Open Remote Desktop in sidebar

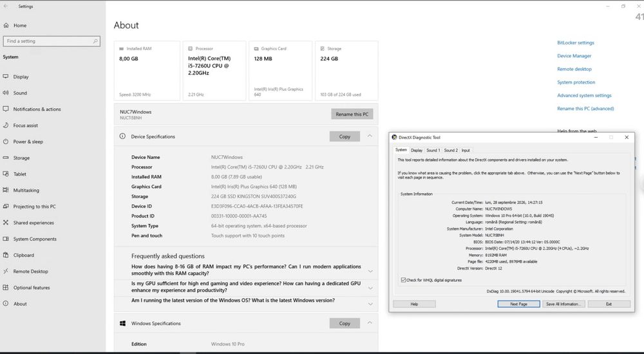pos(31,272)
